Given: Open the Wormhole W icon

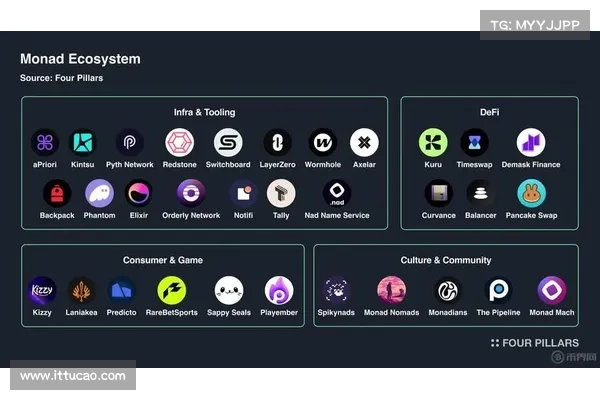Looking at the screenshot, I should (323, 143).
